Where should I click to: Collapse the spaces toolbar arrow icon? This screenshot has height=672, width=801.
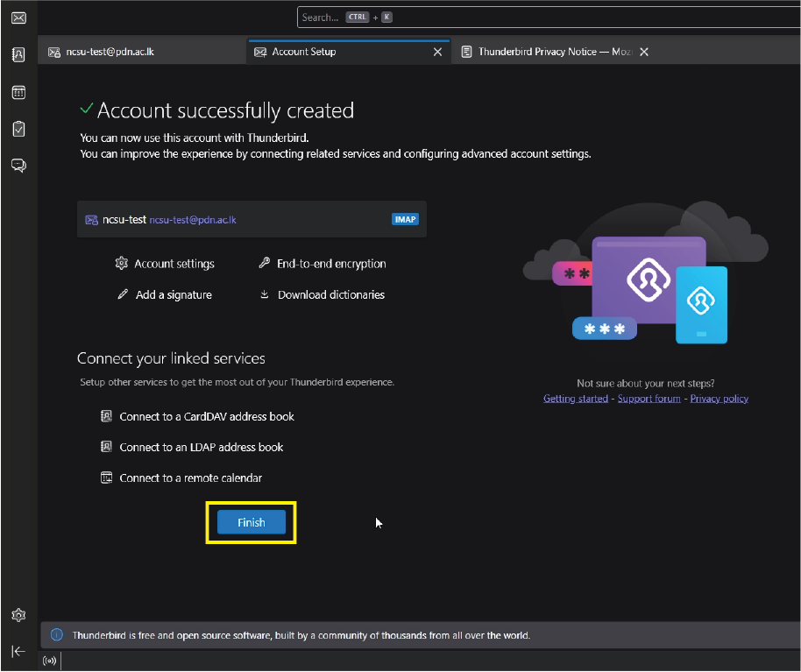tap(18, 651)
